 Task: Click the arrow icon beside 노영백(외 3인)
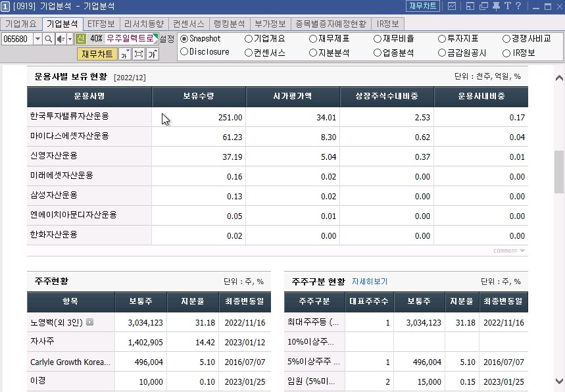point(89,322)
